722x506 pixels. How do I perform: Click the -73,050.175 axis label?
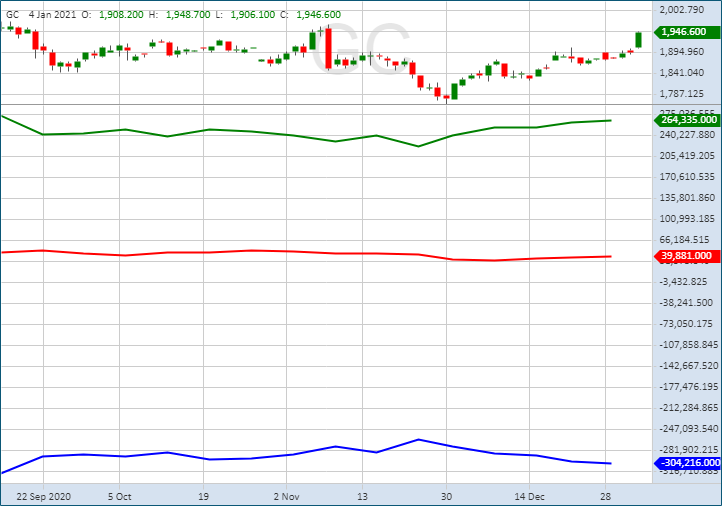coord(686,324)
